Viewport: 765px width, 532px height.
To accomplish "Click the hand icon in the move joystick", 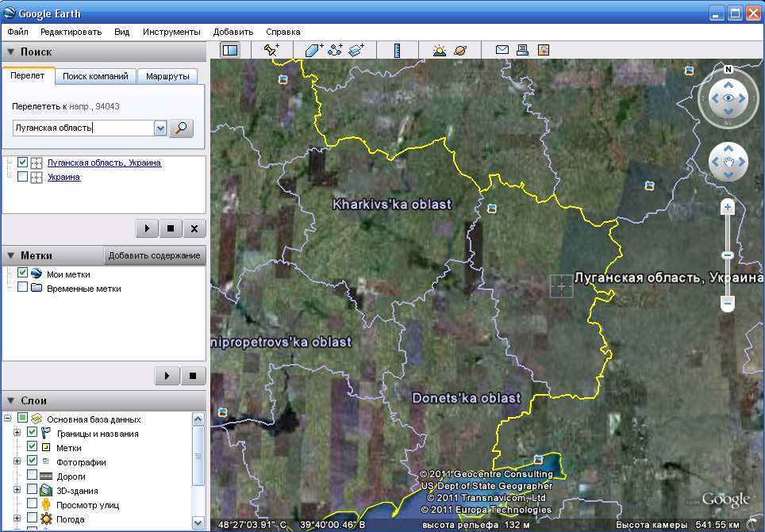I will [728, 162].
